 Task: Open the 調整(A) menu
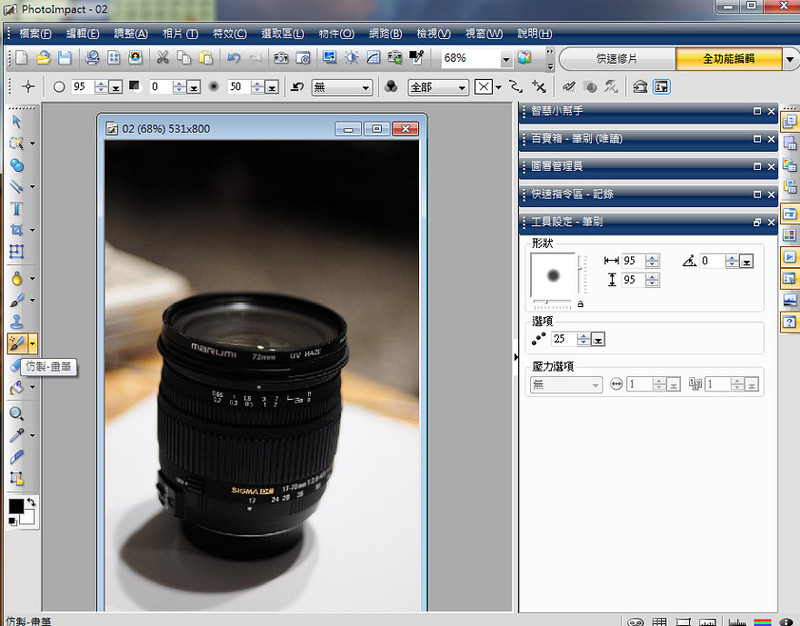click(x=131, y=34)
